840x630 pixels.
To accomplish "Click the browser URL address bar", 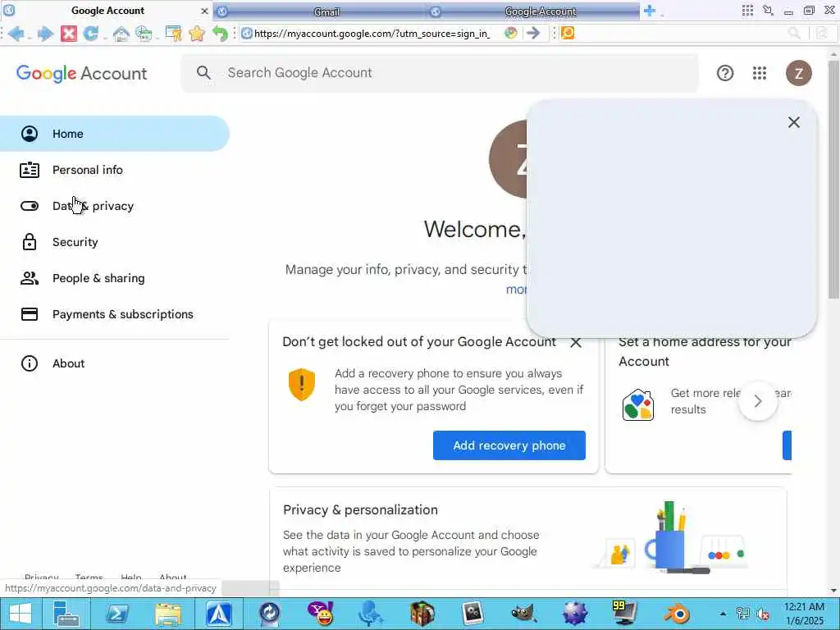I will pos(372,33).
